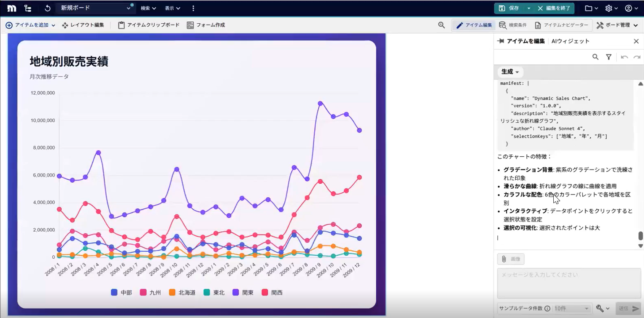Toggle 北海道 series in chart legend
This screenshot has height=318, width=644.
(182, 292)
